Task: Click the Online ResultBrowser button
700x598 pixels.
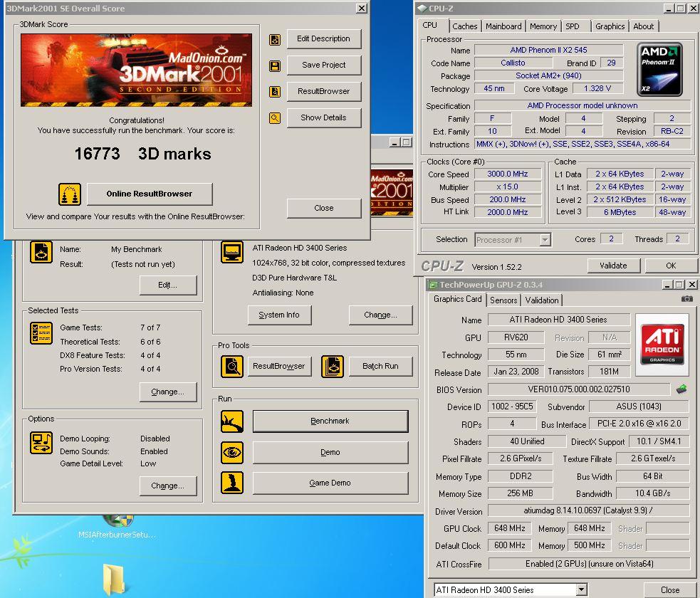Action: 150,194
